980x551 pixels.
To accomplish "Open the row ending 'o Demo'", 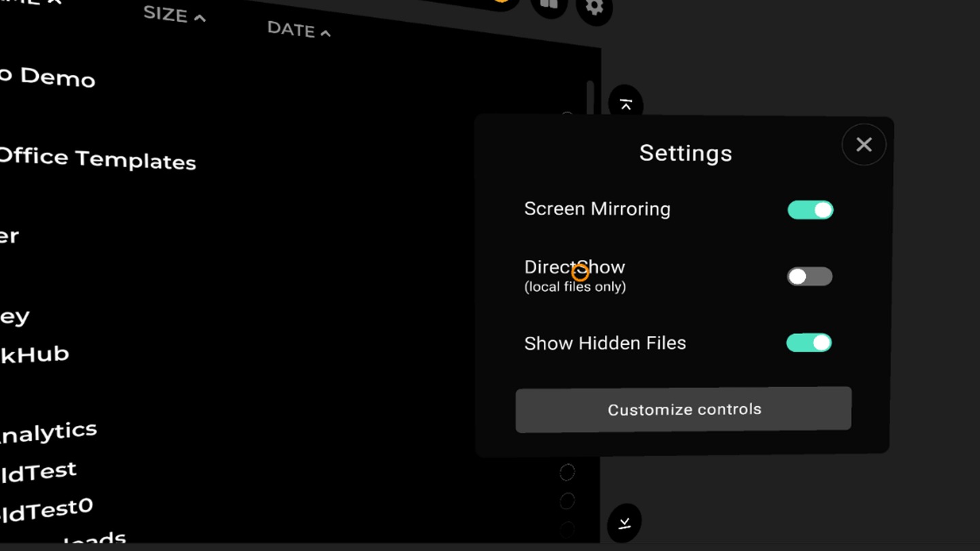I will click(x=46, y=76).
